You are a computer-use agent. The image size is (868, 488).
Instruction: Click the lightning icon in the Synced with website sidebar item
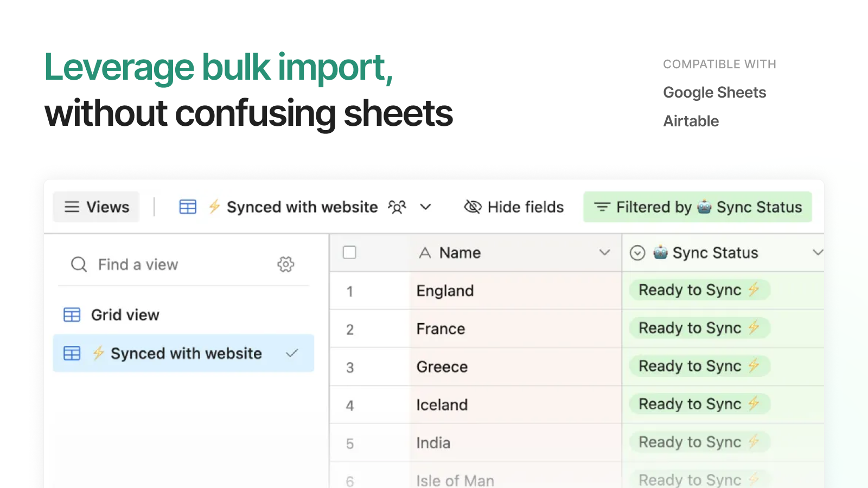coord(98,353)
